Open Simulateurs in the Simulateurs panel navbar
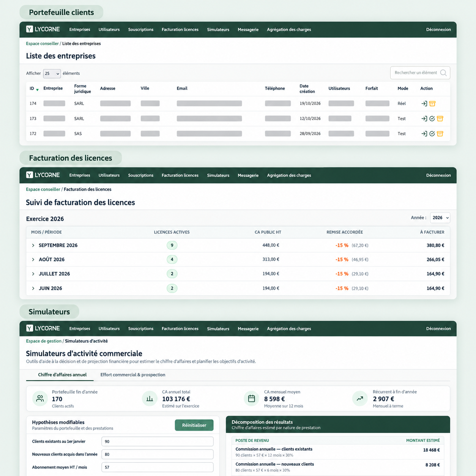Image resolution: width=476 pixels, height=476 pixels. (218, 329)
